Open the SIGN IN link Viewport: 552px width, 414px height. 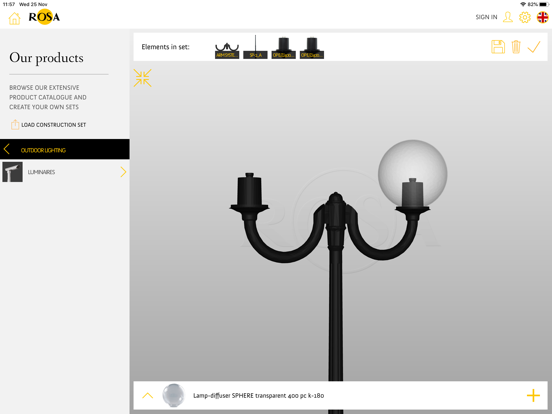tap(486, 17)
